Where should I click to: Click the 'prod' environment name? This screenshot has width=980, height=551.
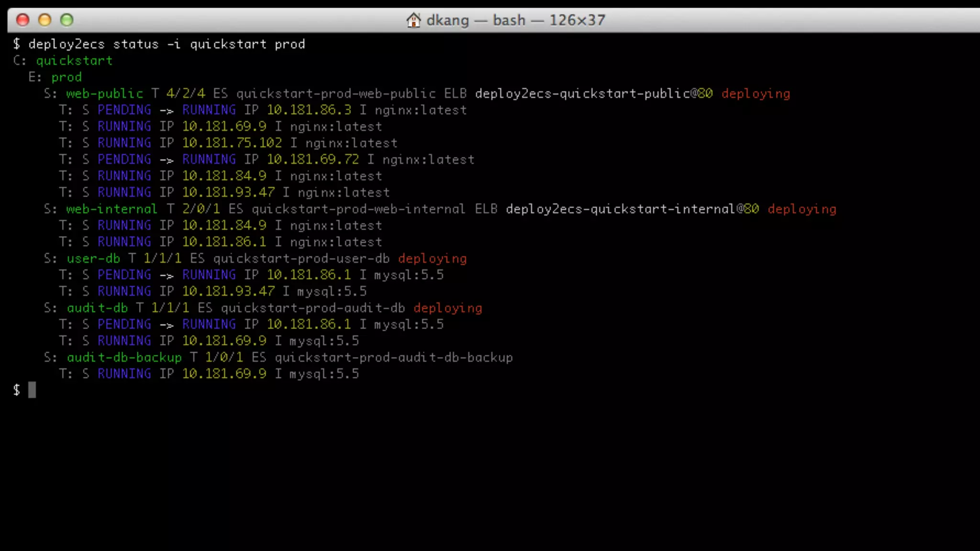[67, 77]
